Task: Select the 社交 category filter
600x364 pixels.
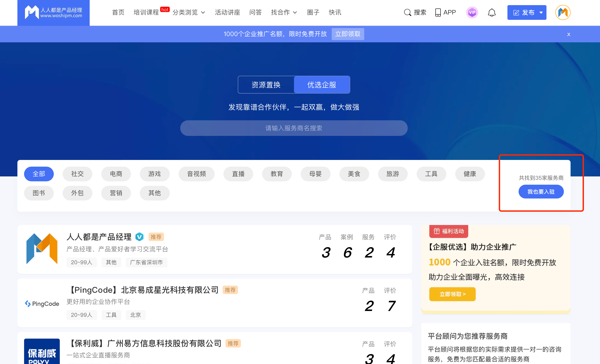Action: pyautogui.click(x=77, y=174)
